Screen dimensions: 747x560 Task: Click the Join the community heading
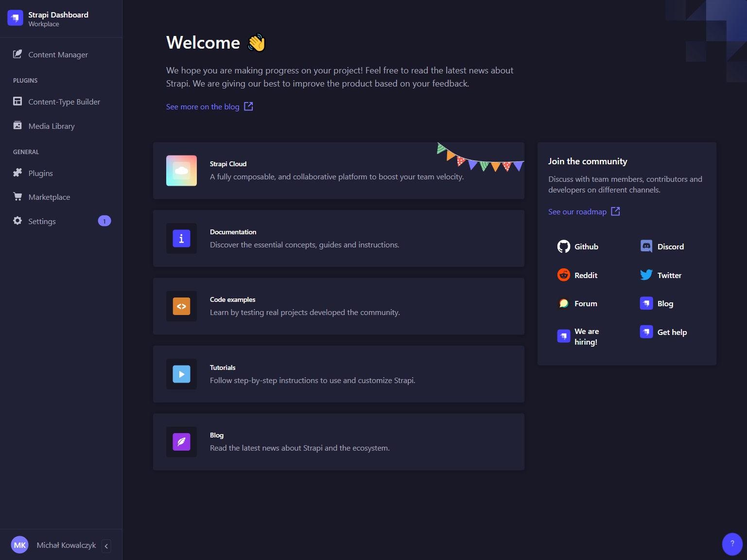point(588,161)
